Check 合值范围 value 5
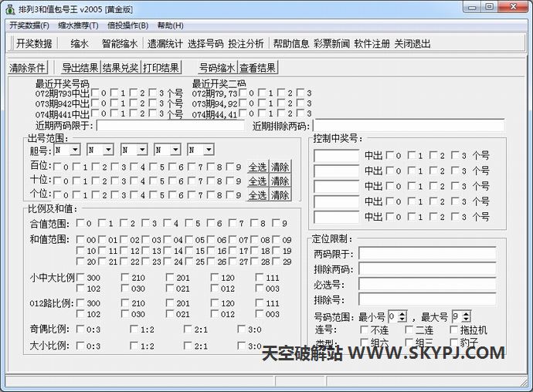This screenshot has width=533, height=392. (x=189, y=224)
